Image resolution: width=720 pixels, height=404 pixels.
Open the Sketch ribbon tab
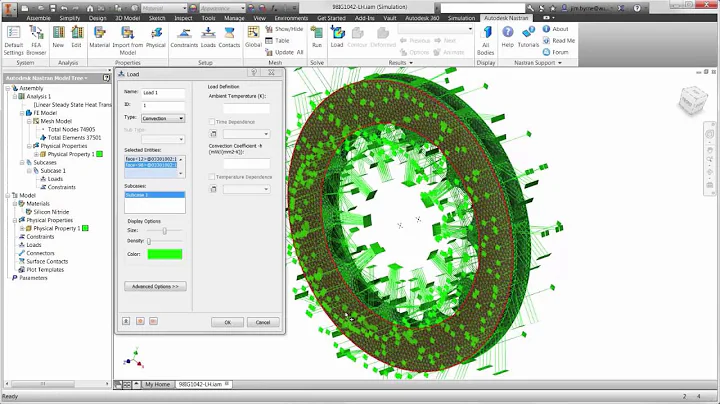pyautogui.click(x=157, y=18)
